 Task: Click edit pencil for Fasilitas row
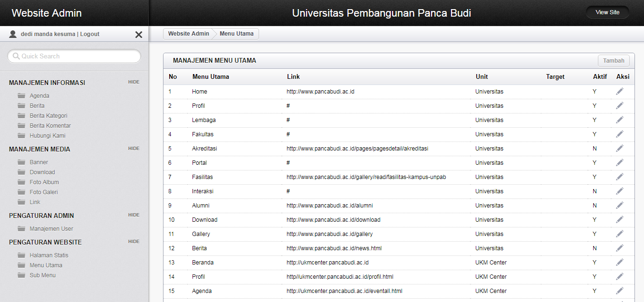pyautogui.click(x=619, y=177)
